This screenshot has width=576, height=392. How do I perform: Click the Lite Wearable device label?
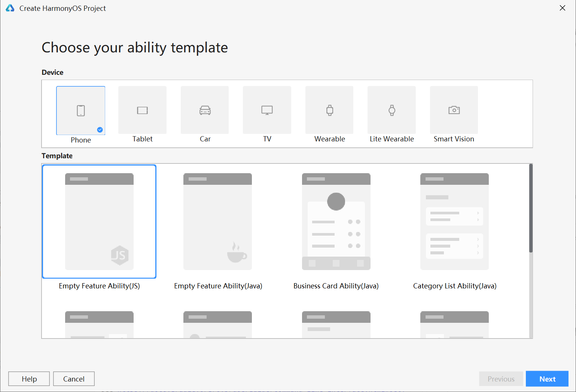pyautogui.click(x=392, y=139)
